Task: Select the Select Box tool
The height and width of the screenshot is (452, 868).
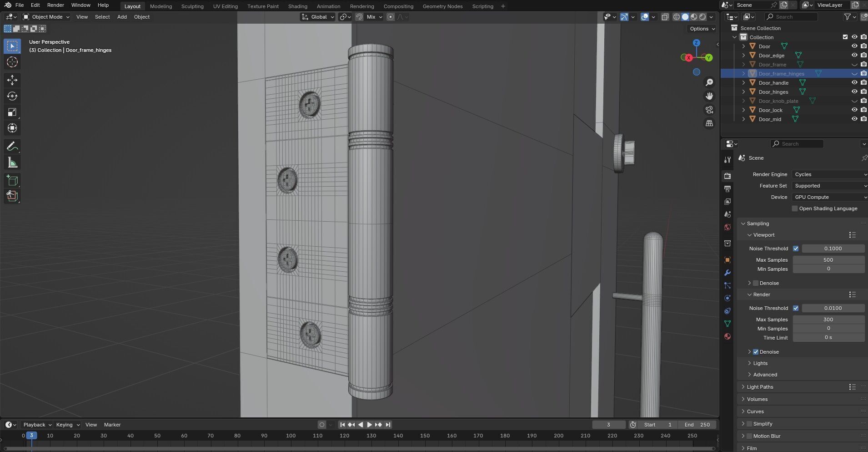Action: [12, 46]
